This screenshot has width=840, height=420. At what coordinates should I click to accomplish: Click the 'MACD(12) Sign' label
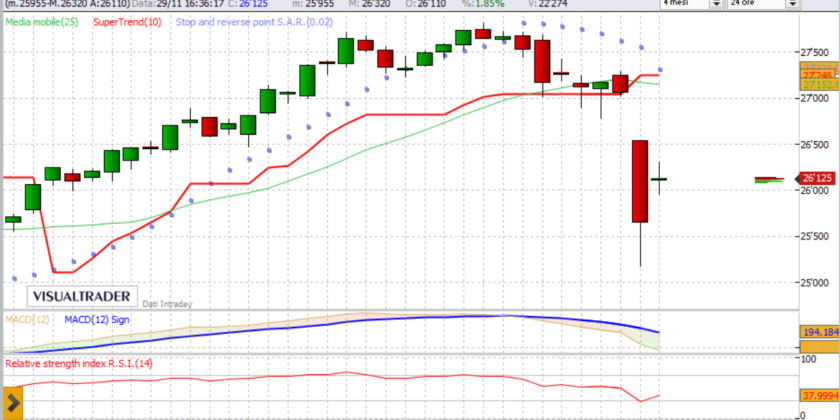97,320
